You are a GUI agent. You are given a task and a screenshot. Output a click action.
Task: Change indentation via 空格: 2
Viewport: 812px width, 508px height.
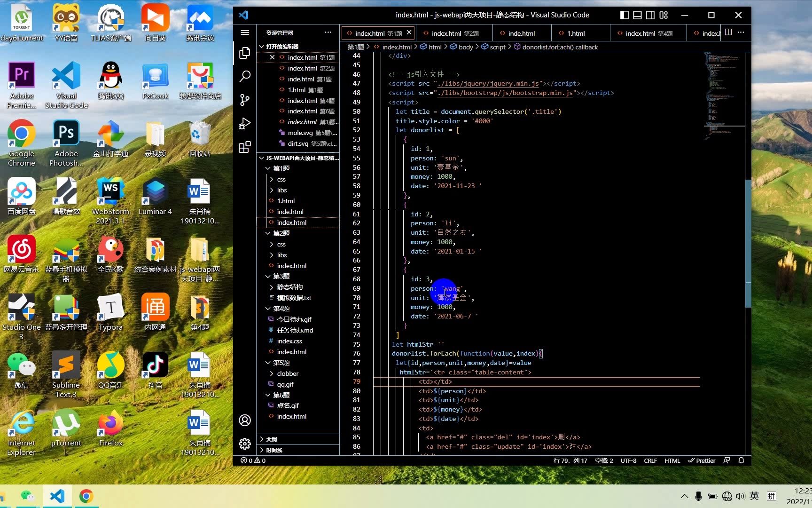pos(604,460)
